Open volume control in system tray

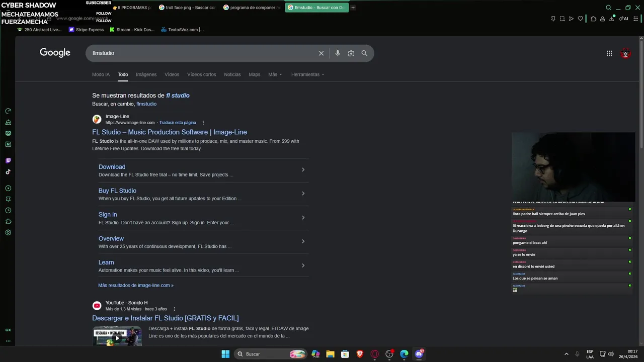point(610,354)
